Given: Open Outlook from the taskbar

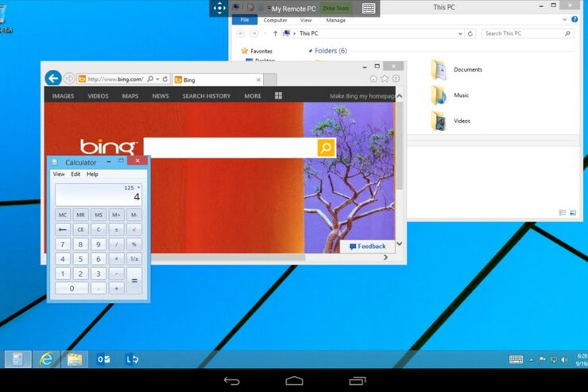Looking at the screenshot, I should [103, 359].
